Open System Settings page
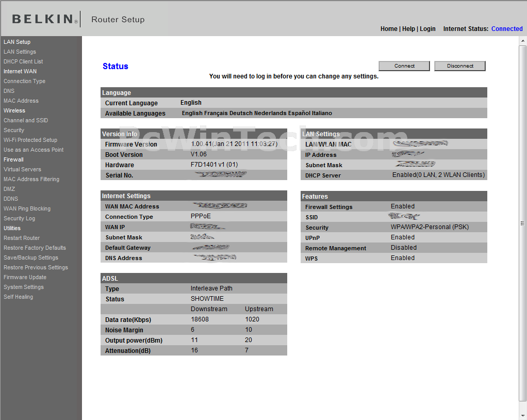The image size is (527, 420). (x=24, y=287)
